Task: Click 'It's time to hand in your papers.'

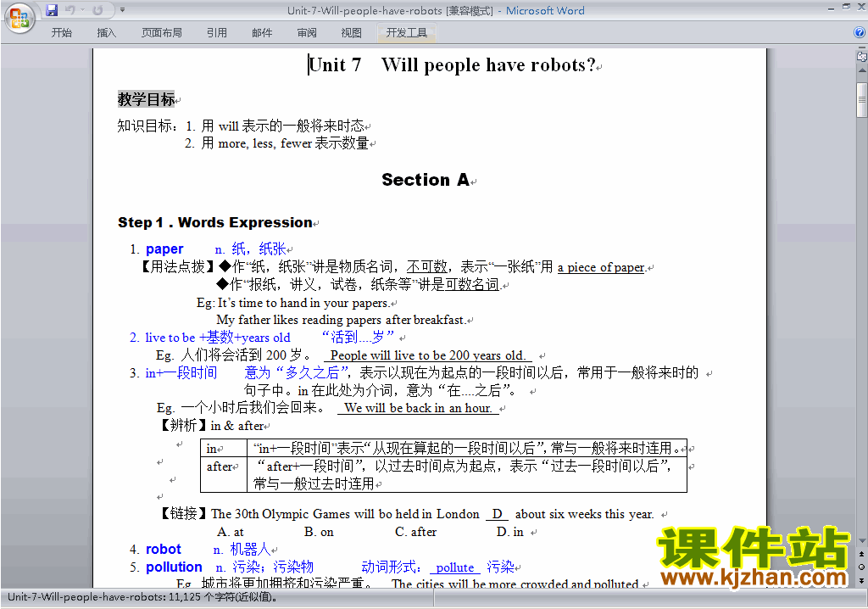Action: coord(303,303)
